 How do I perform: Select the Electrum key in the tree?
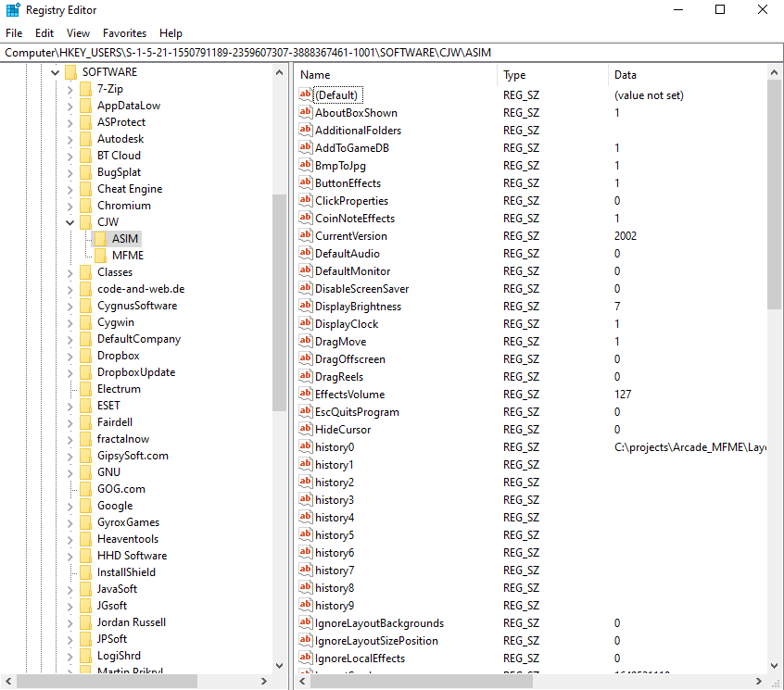click(x=119, y=389)
